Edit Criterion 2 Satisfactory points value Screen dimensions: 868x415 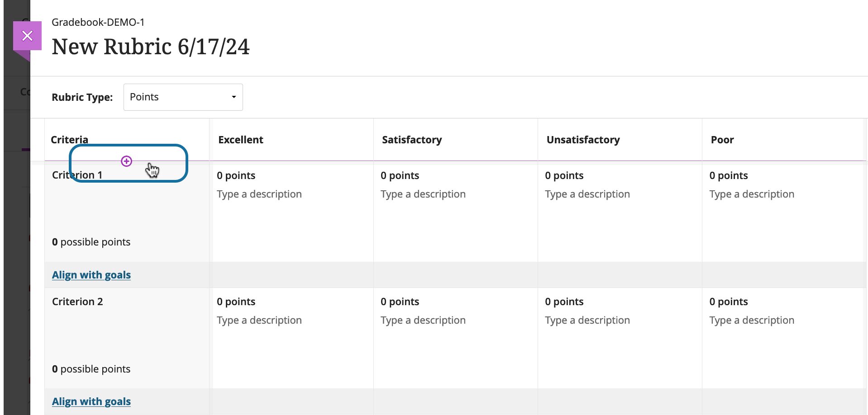coord(400,302)
